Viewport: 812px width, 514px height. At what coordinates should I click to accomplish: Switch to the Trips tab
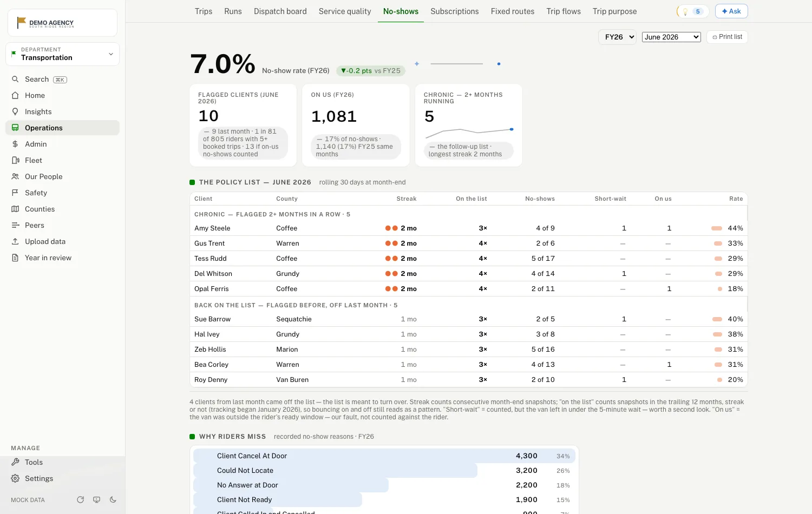(x=204, y=11)
